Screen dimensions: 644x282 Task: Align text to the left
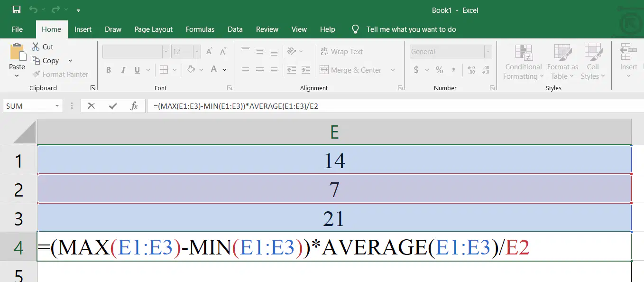245,70
